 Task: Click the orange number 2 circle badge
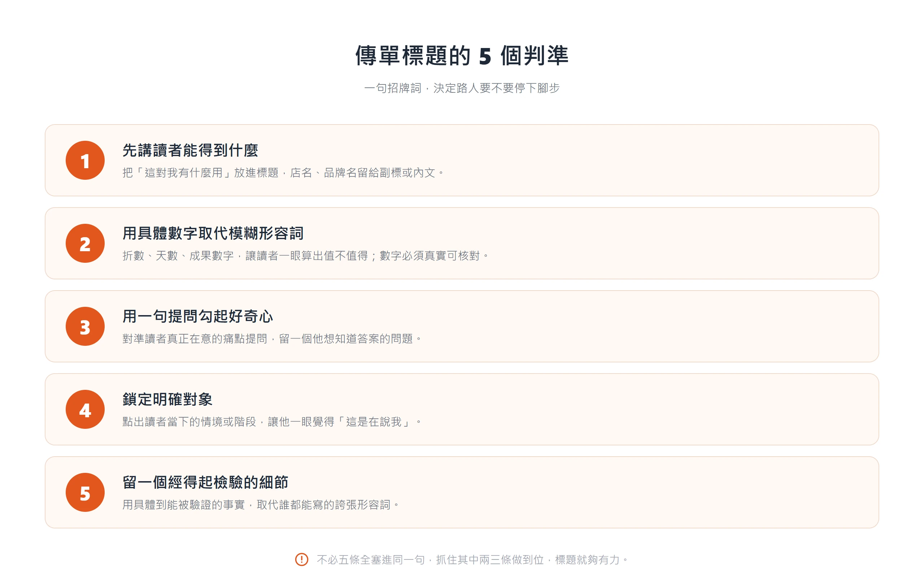pos(85,243)
